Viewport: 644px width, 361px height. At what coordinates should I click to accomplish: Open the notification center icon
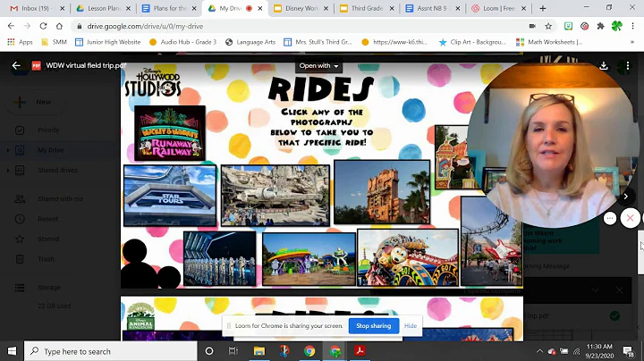tap(628, 351)
